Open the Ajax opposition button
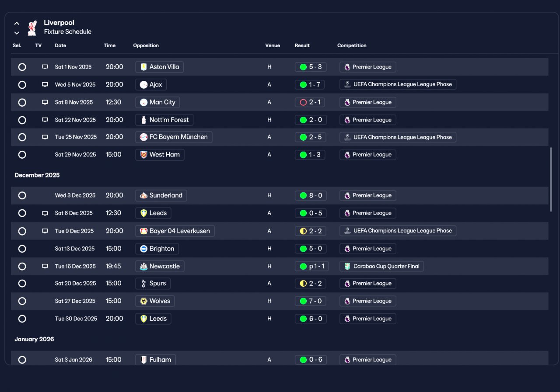 pyautogui.click(x=151, y=84)
